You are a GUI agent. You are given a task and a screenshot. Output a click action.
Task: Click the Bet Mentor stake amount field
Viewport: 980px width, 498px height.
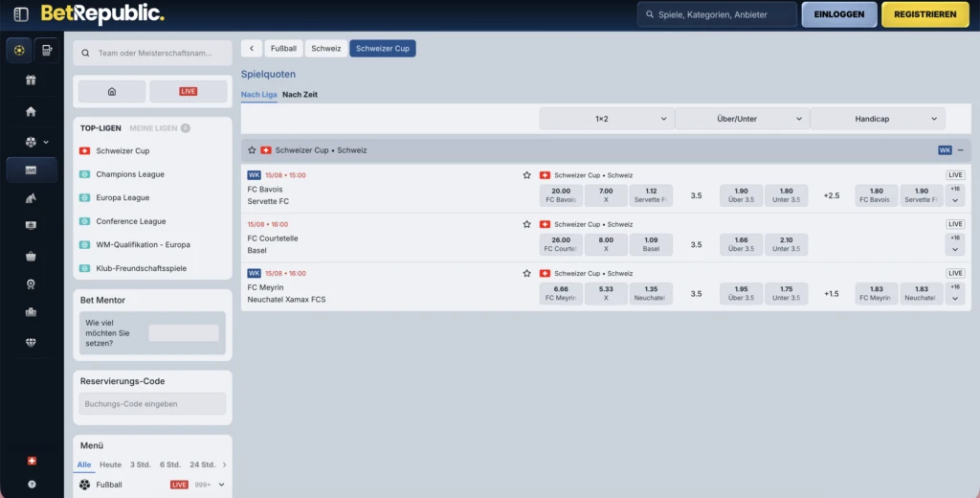pyautogui.click(x=184, y=333)
